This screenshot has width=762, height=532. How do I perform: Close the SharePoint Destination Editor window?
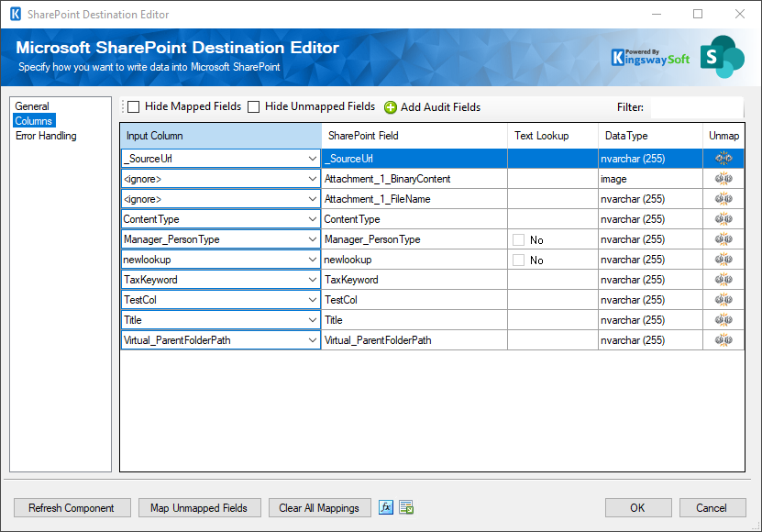click(740, 14)
